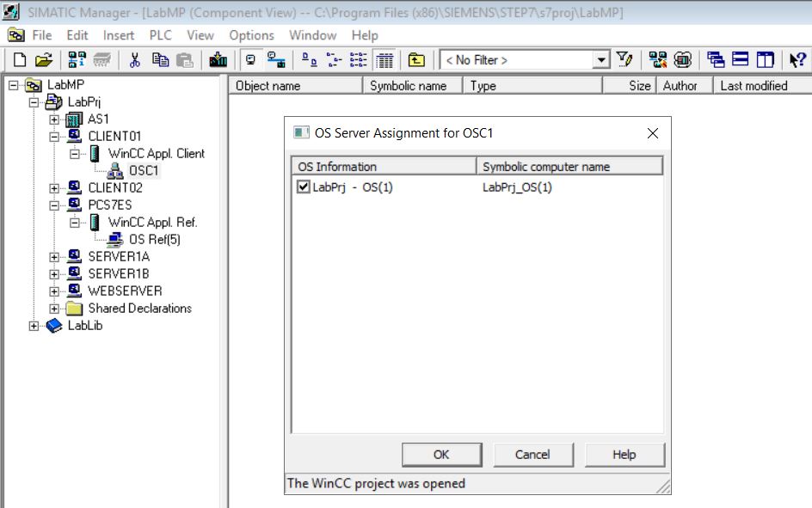
Task: Click the S7 Memory Card icon
Action: click(102, 60)
